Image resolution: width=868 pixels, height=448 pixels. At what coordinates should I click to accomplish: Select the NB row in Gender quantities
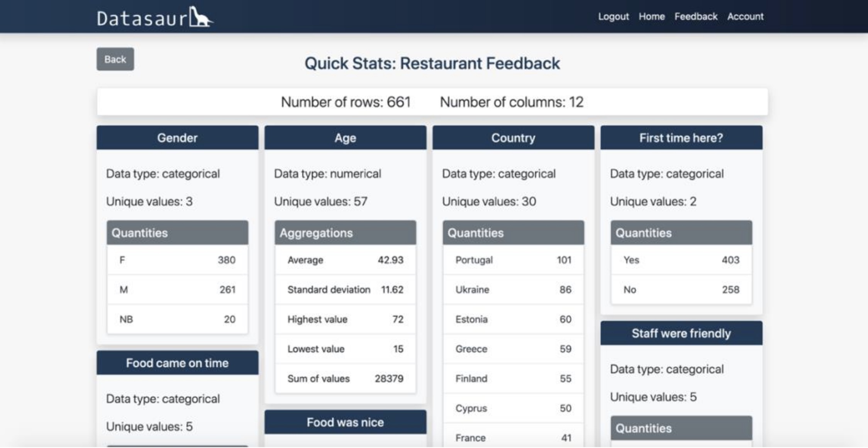177,319
